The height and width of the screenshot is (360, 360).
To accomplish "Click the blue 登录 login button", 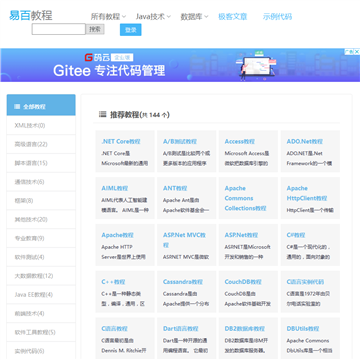I will [131, 30].
